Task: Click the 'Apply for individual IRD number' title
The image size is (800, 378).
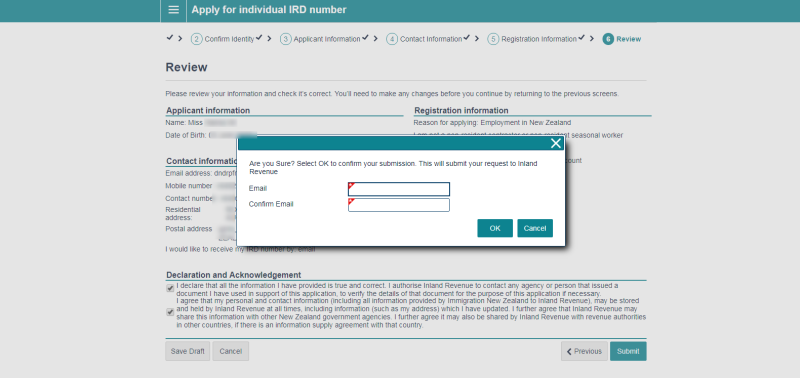Action: 269,10
